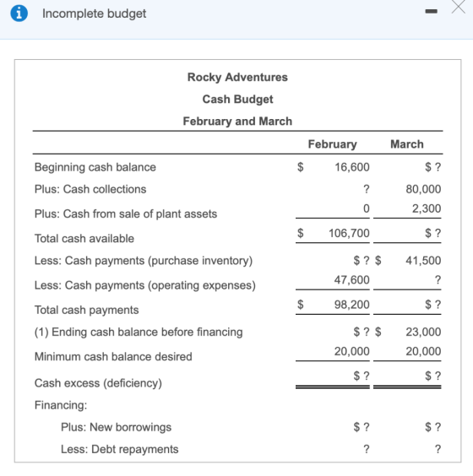Select '(1) Ending cash balance before financing'
473x476 pixels.
139,333
